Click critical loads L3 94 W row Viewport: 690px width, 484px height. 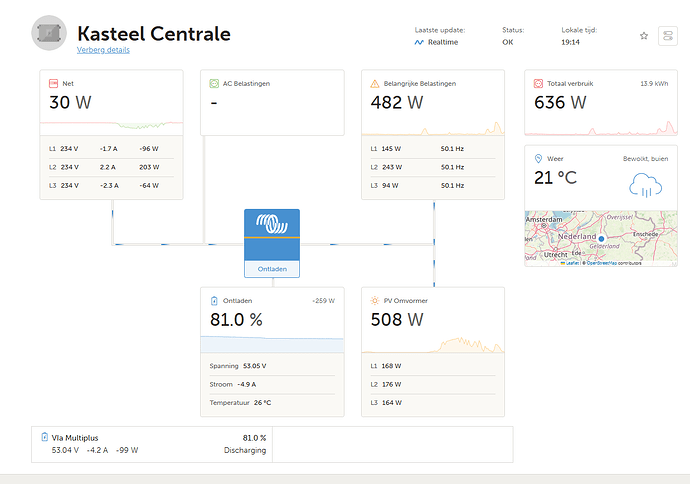[433, 186]
